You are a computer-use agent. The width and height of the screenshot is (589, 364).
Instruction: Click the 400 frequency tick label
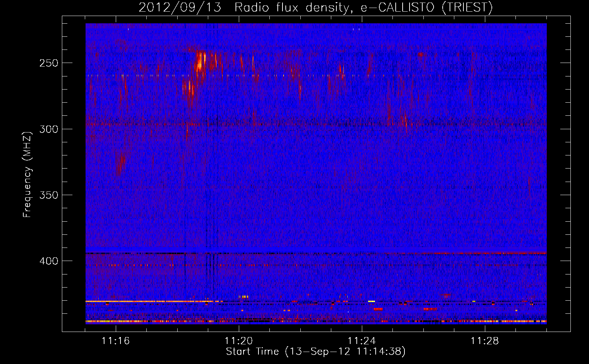click(x=49, y=261)
